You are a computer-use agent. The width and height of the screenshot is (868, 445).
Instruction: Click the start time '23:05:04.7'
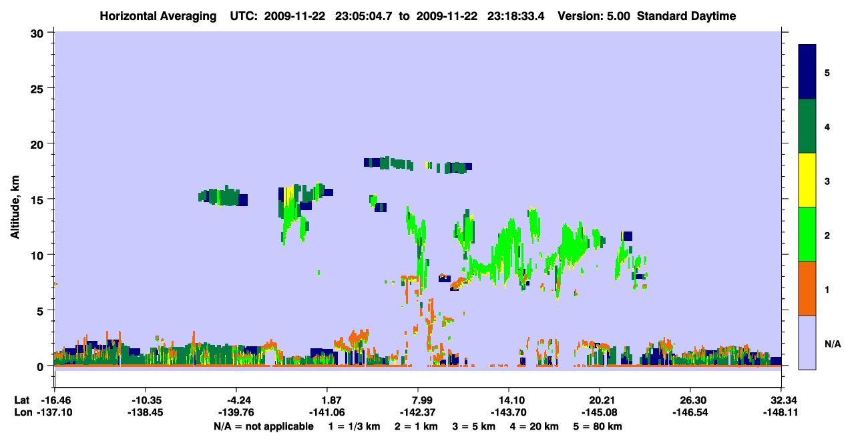click(363, 16)
